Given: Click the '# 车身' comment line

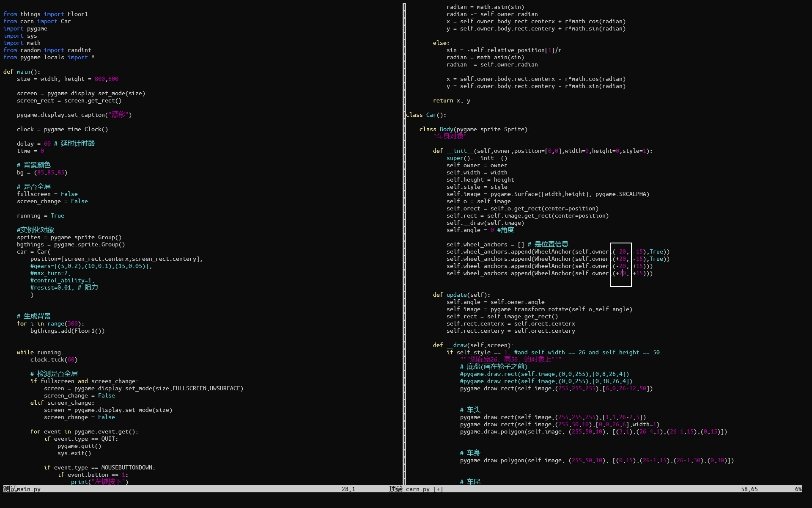Looking at the screenshot, I should (470, 453).
